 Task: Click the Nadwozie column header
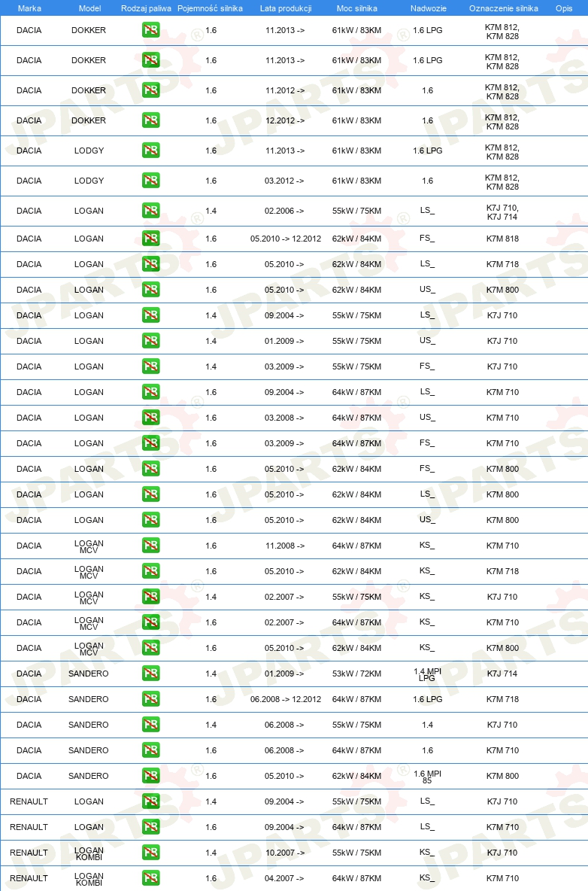[x=429, y=8]
